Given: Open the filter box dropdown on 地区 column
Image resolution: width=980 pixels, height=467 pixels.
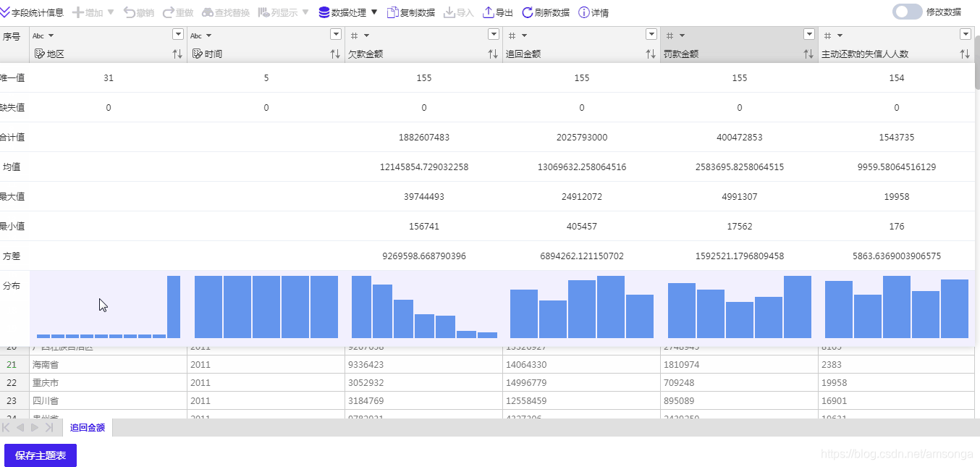Looking at the screenshot, I should (x=178, y=35).
